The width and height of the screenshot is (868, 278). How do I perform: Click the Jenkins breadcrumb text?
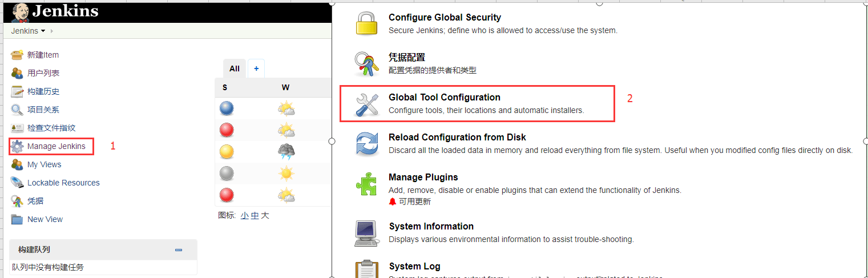point(25,31)
